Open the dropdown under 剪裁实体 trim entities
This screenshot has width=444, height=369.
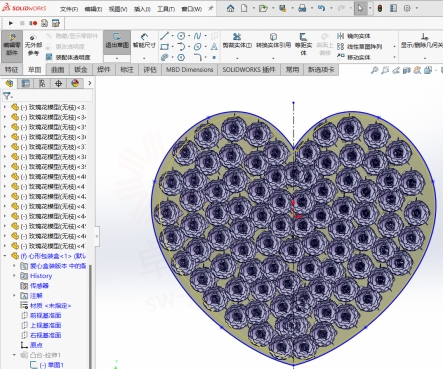(237, 58)
